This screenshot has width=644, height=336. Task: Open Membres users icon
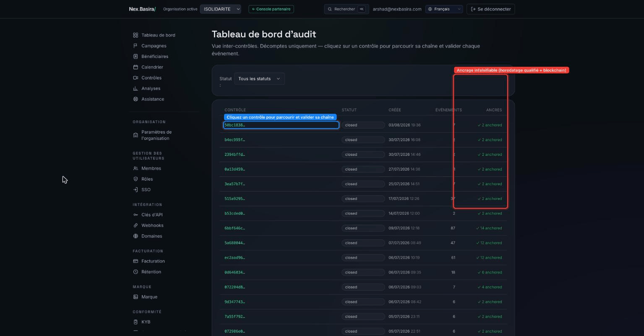(x=136, y=168)
